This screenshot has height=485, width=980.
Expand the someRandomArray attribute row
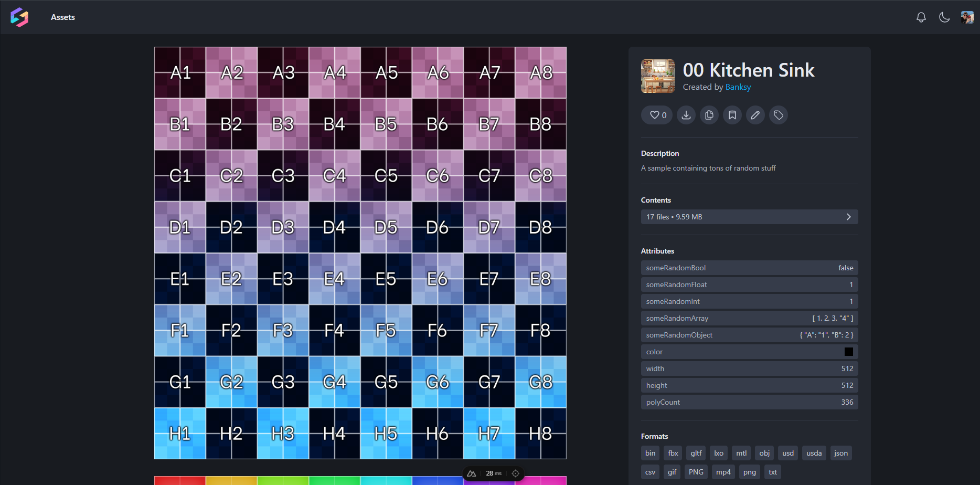pyautogui.click(x=749, y=318)
